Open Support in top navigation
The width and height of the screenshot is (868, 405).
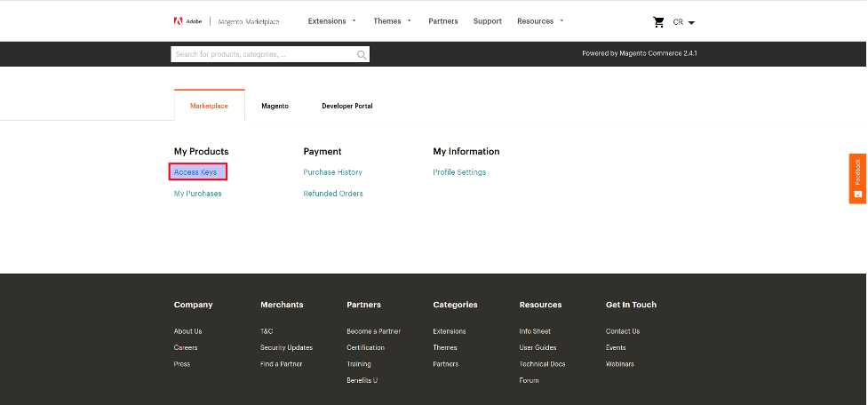(x=488, y=21)
